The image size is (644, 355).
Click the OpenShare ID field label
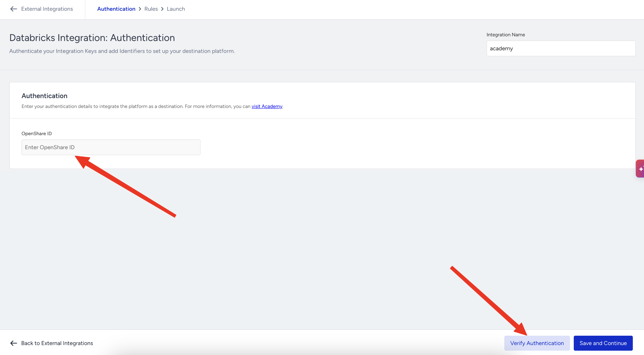[36, 134]
